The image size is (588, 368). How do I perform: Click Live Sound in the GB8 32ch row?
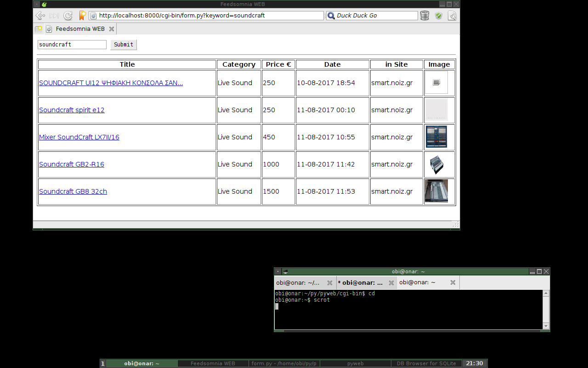click(x=235, y=191)
